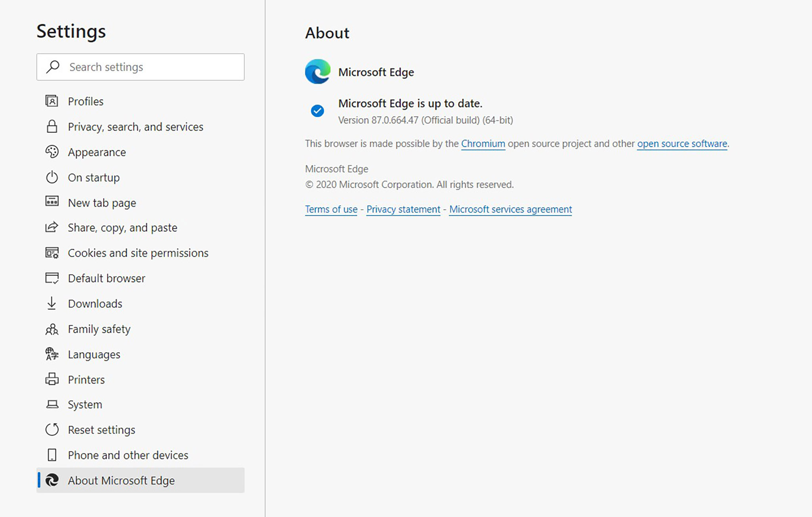This screenshot has width=812, height=517.
Task: Click the padlock icon for Privacy
Action: click(x=52, y=126)
